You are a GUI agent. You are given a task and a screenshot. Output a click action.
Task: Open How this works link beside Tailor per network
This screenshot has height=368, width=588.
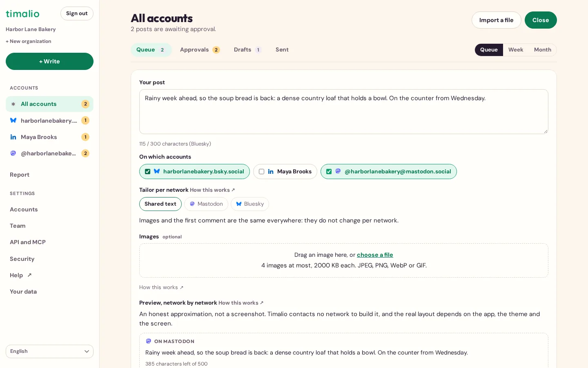[x=212, y=190]
